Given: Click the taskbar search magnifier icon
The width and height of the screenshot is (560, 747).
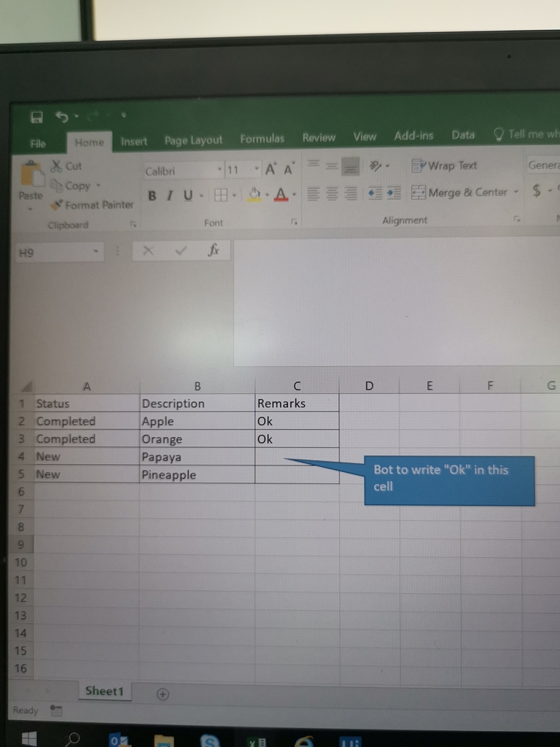Looking at the screenshot, I should point(72,739).
